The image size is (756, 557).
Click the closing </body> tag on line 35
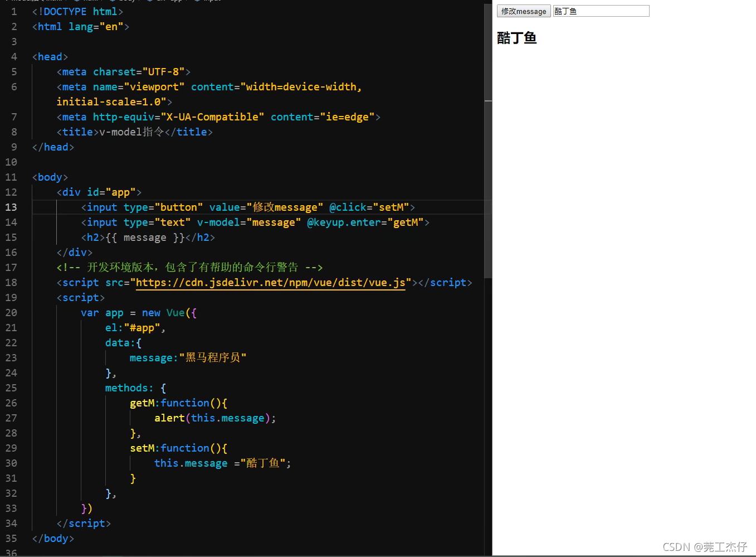pyautogui.click(x=53, y=539)
